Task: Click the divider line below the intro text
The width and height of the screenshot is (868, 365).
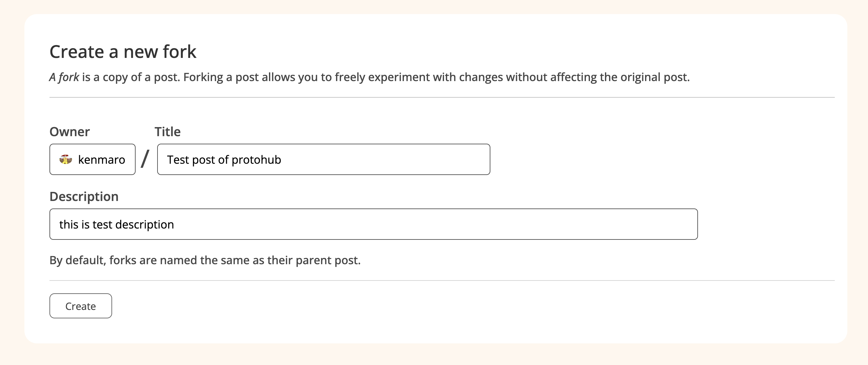Action: point(442,97)
